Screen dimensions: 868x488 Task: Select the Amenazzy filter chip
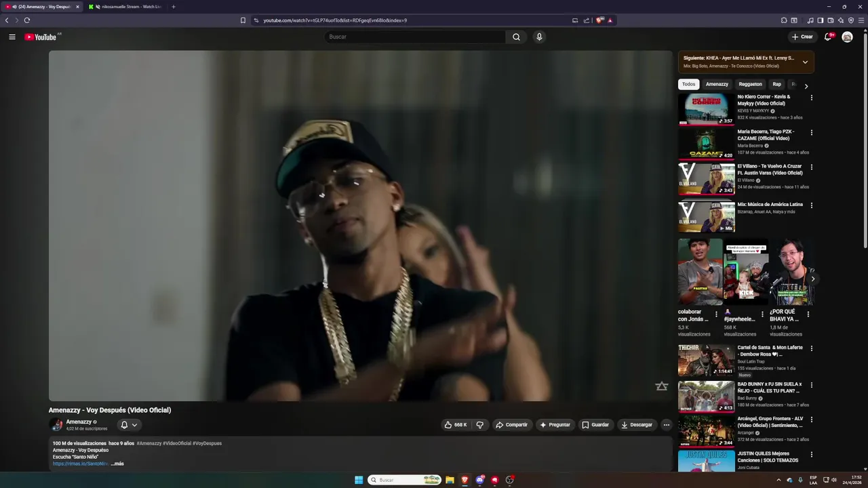(x=717, y=84)
